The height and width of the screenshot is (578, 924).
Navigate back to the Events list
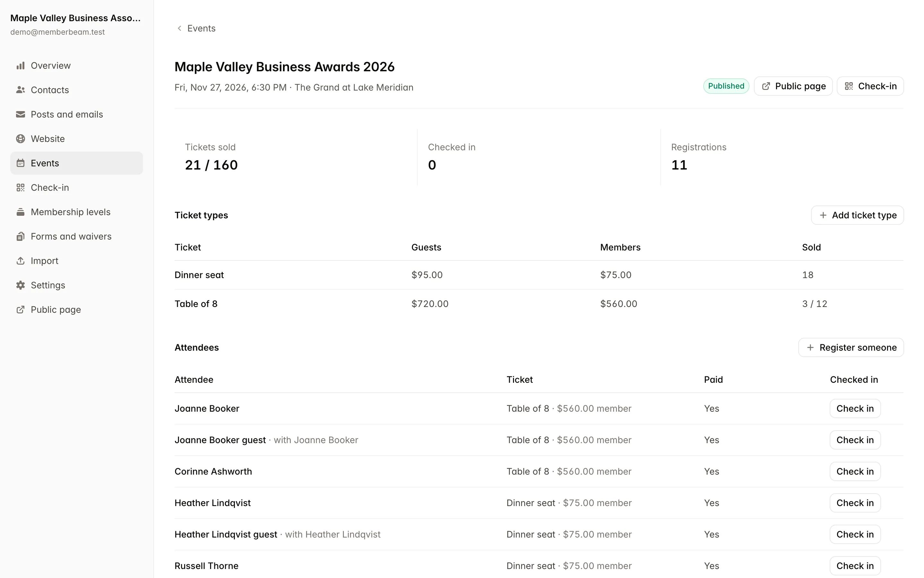pos(196,28)
